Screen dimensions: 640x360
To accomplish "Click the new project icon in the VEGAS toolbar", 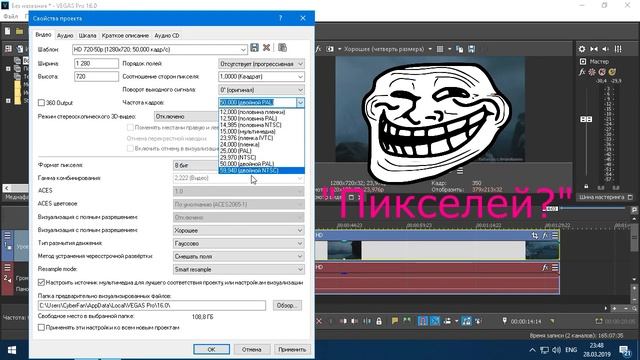I will coord(7,31).
